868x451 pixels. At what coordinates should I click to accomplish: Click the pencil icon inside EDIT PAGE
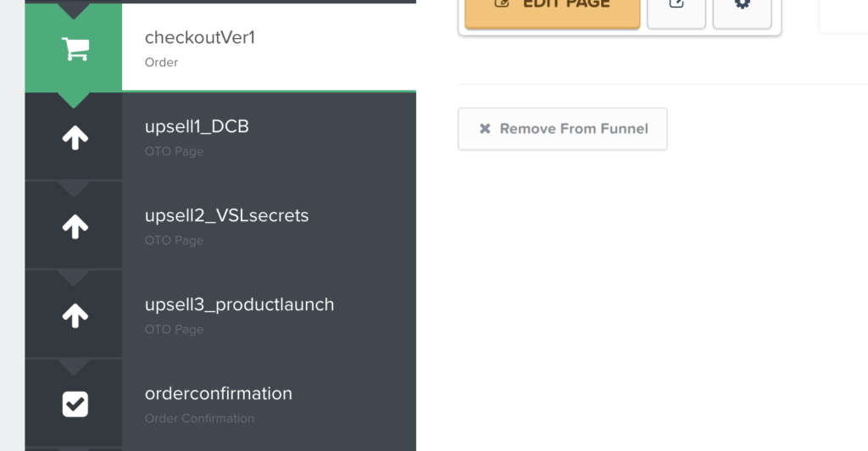point(502,4)
